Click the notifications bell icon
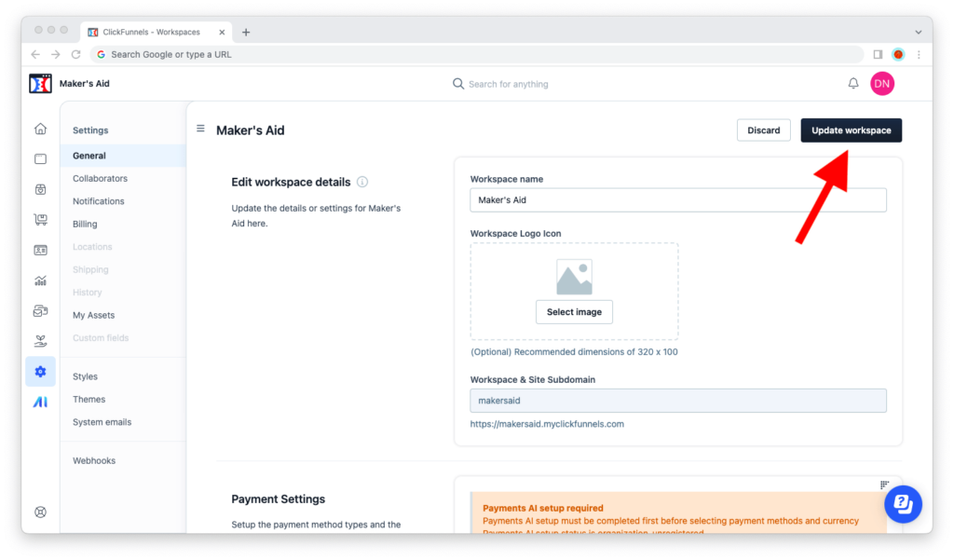954x560 pixels. (x=853, y=83)
